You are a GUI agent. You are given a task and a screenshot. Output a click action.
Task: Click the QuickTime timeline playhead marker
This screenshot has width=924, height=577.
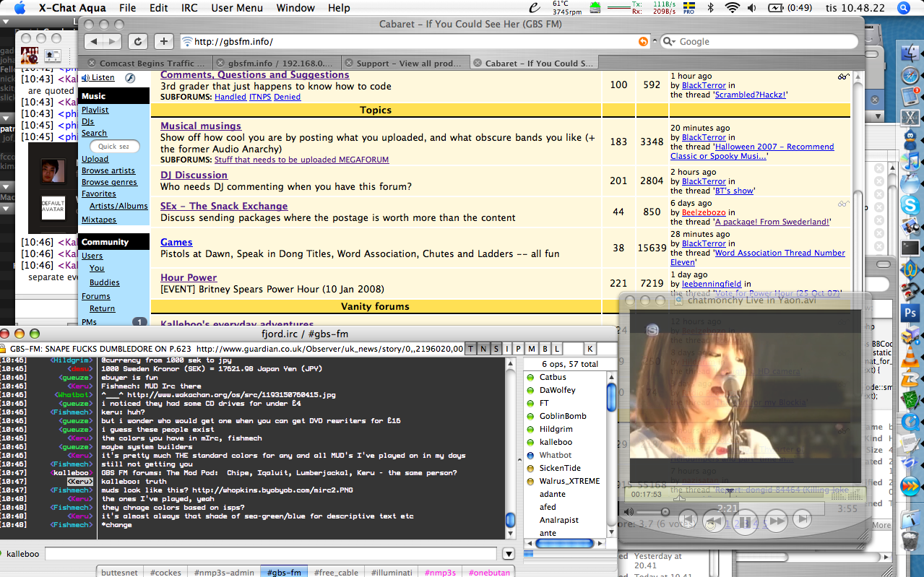point(730,492)
